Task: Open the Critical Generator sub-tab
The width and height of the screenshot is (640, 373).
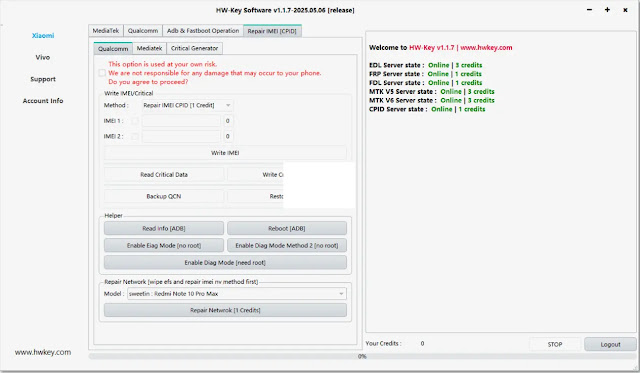Action: (194, 48)
